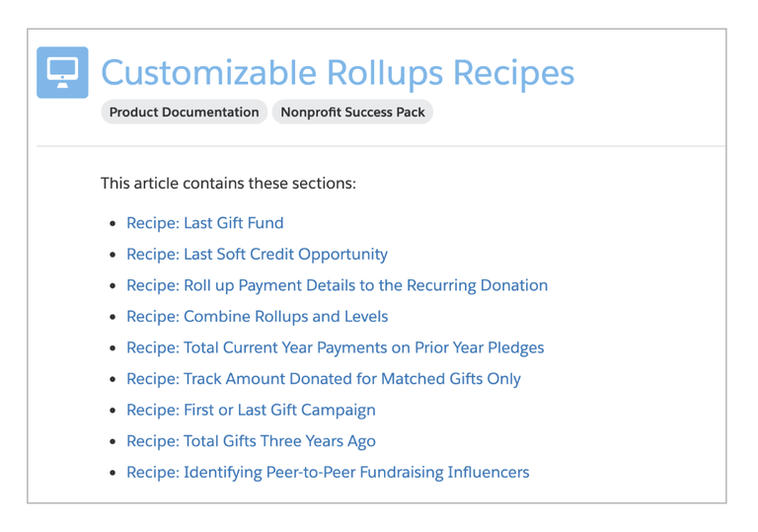
Task: Open Total Current Year Payments on Prior Year Pledges
Action: [x=335, y=347]
